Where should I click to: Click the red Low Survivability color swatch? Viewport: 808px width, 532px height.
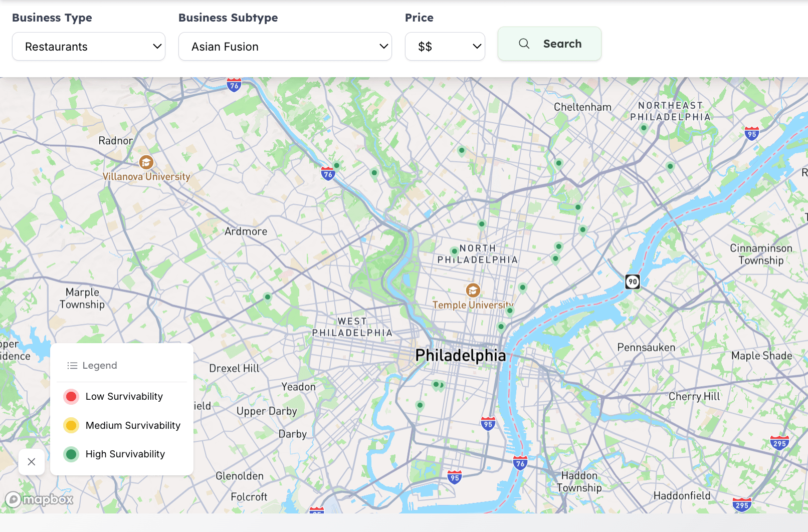point(71,396)
